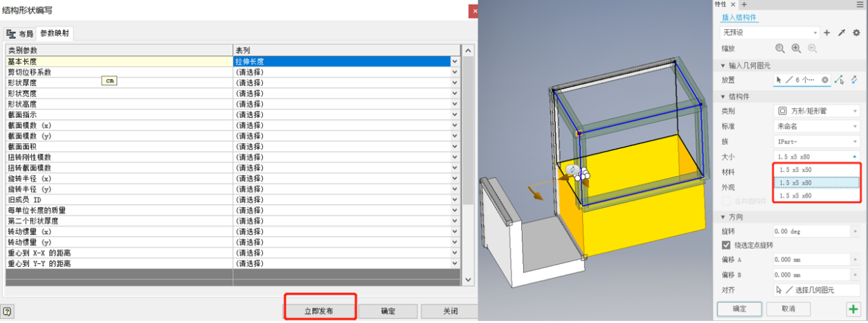Image resolution: width=868 pixels, height=323 pixels.
Task: Open the 无预设 preset dropdown
Action: (770, 33)
